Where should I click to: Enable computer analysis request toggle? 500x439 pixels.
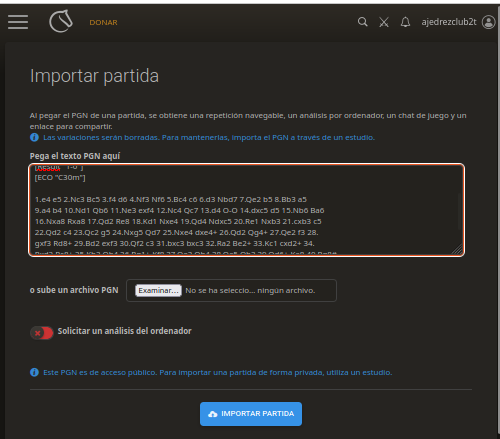click(42, 333)
